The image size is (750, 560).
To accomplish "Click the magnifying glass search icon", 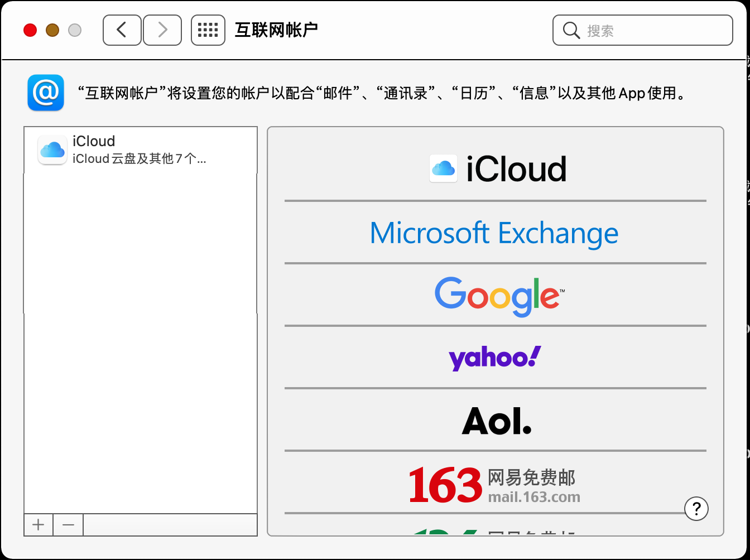I will [571, 30].
